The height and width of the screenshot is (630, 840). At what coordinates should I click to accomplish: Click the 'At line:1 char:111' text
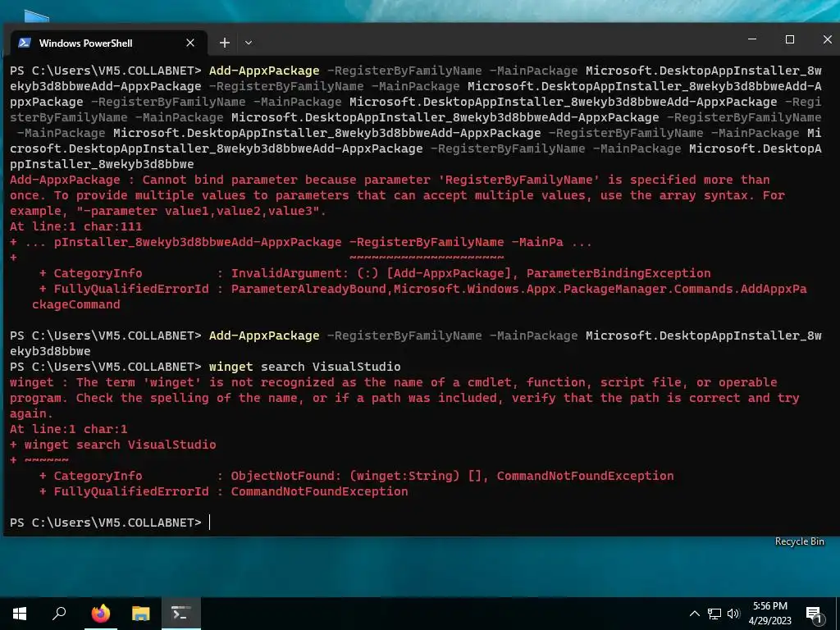[75, 226]
